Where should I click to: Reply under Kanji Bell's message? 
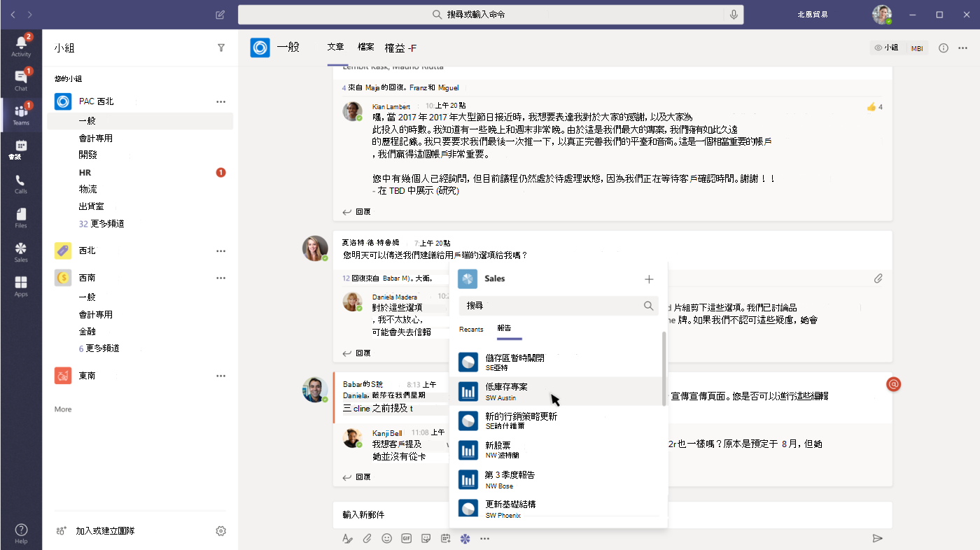[357, 477]
